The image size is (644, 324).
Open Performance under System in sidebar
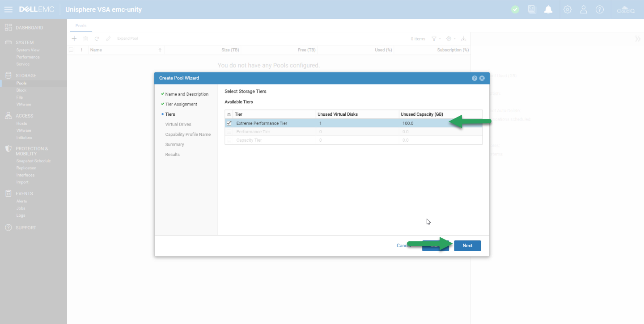28,57
